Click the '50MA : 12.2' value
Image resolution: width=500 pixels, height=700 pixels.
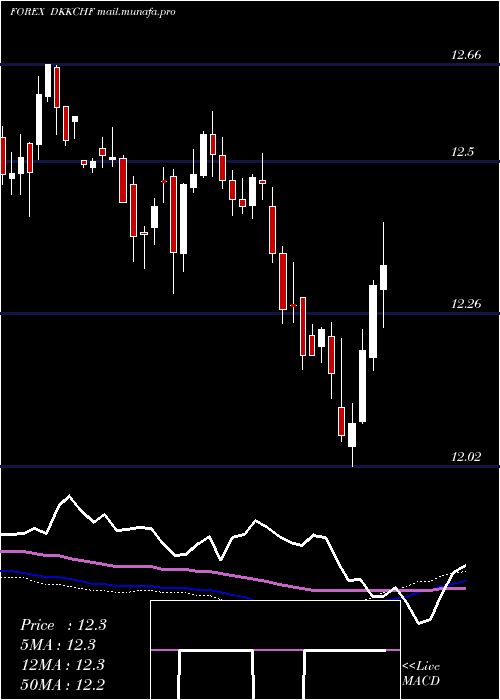point(63,684)
